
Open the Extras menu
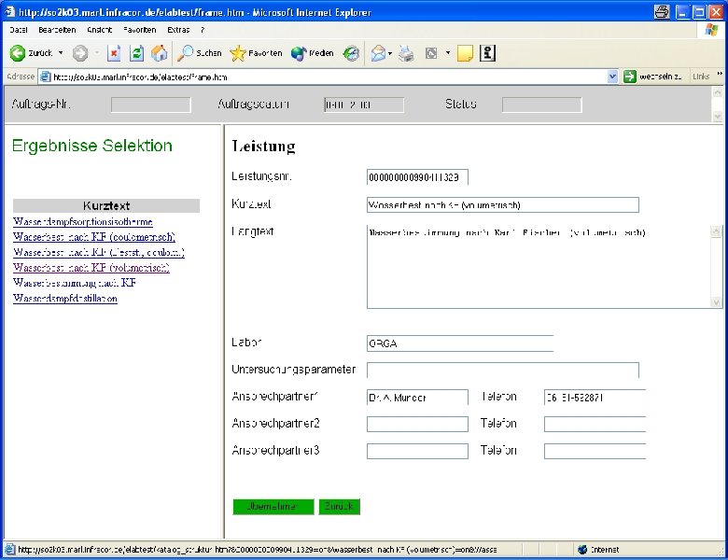178,30
